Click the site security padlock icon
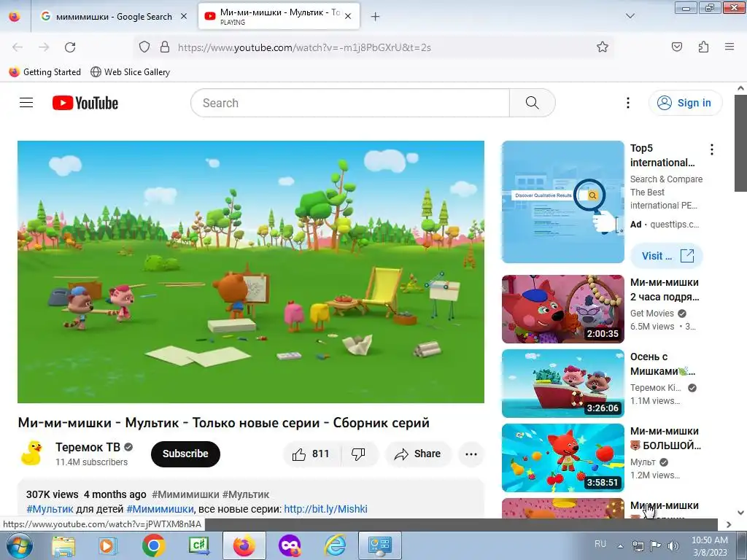Image resolution: width=747 pixels, height=560 pixels. (165, 47)
